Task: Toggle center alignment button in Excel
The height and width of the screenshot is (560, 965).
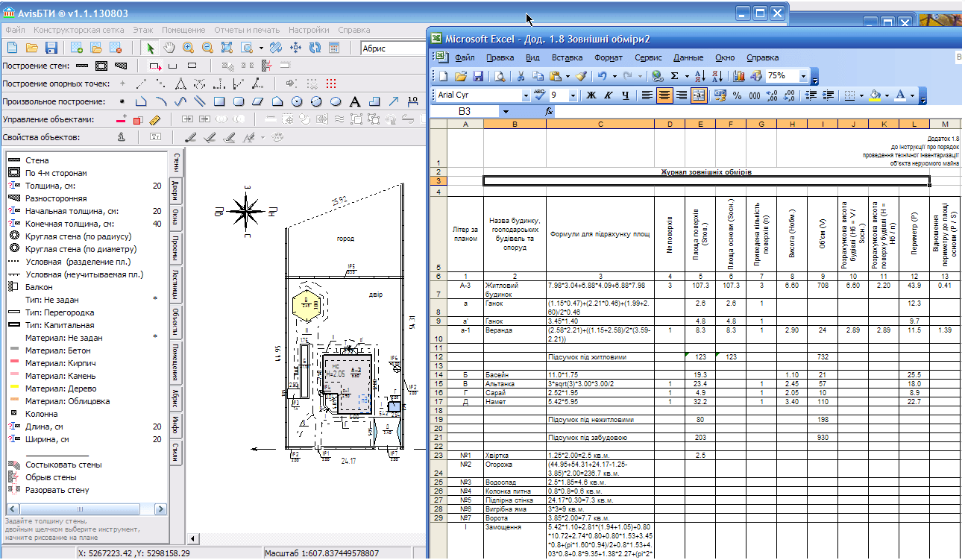Action: click(664, 95)
